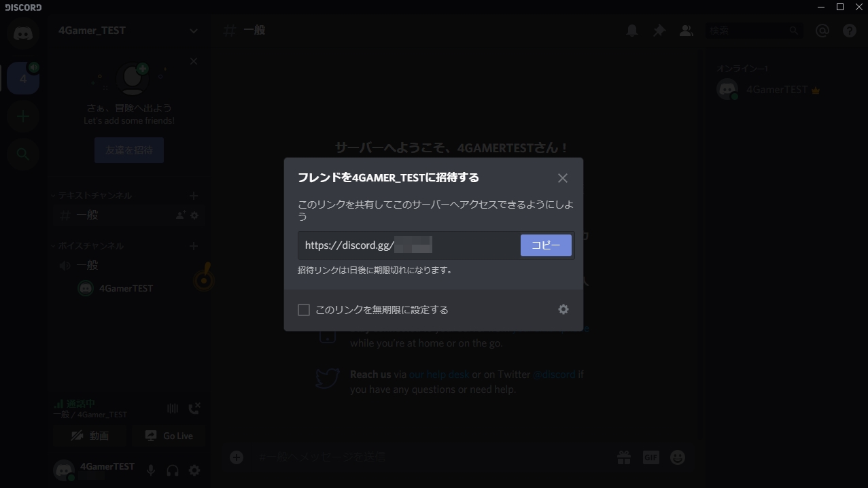Toggle noise suppression icon
868x488 pixels.
coord(173,408)
